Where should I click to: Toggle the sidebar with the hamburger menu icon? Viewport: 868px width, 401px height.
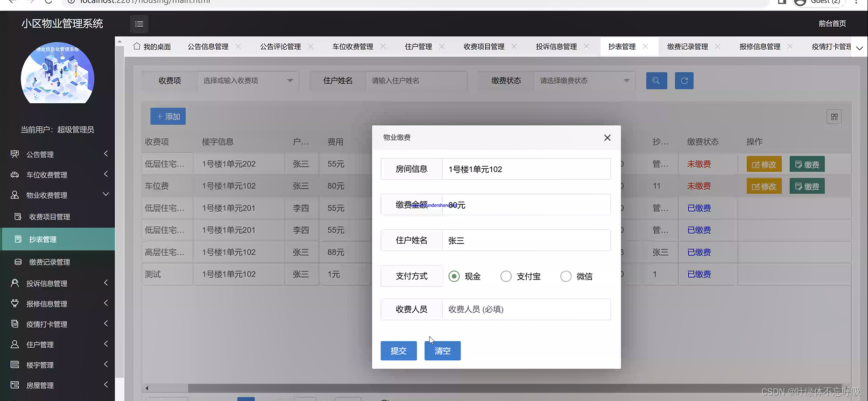[x=139, y=24]
